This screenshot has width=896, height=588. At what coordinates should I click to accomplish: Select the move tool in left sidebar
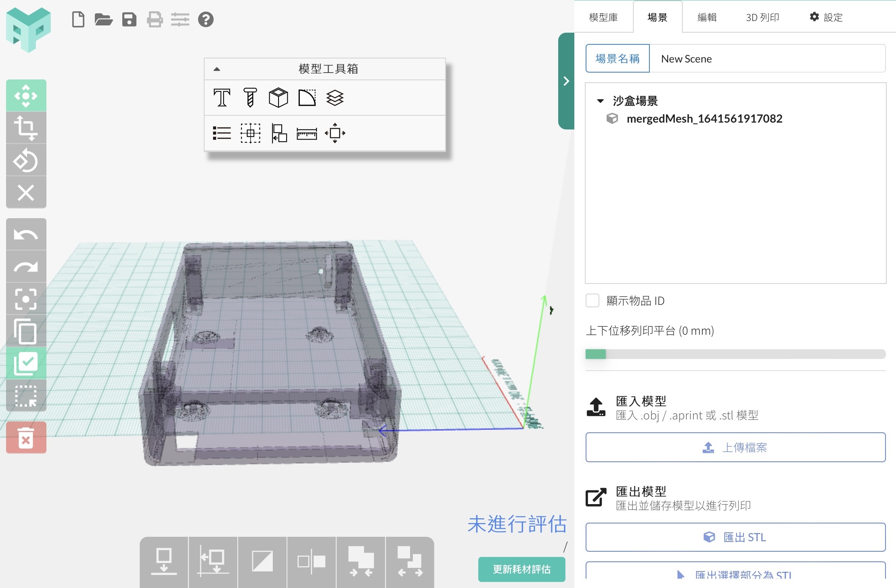(26, 96)
